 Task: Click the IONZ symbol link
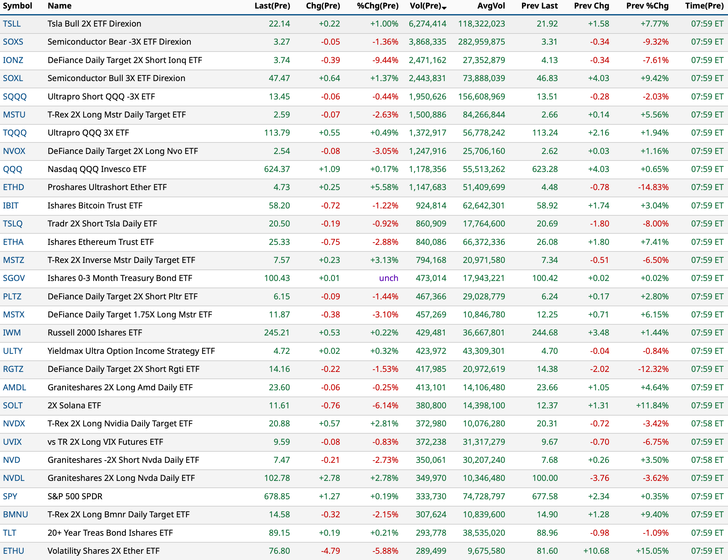[13, 60]
